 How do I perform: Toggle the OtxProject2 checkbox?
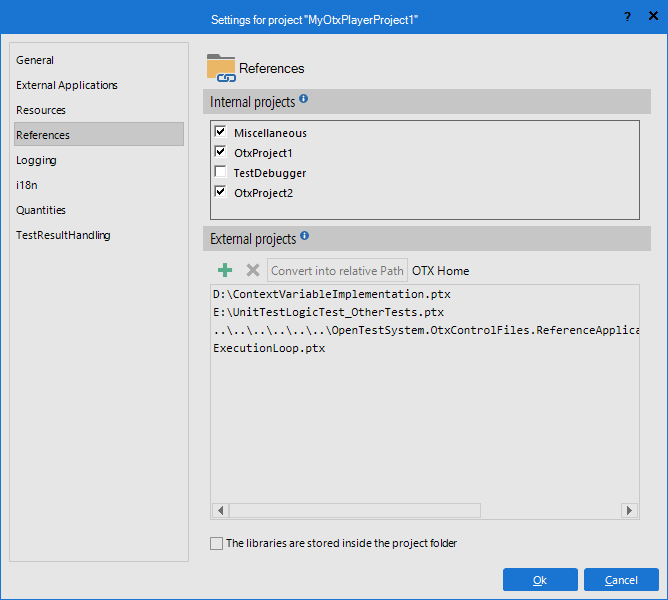pos(220,192)
